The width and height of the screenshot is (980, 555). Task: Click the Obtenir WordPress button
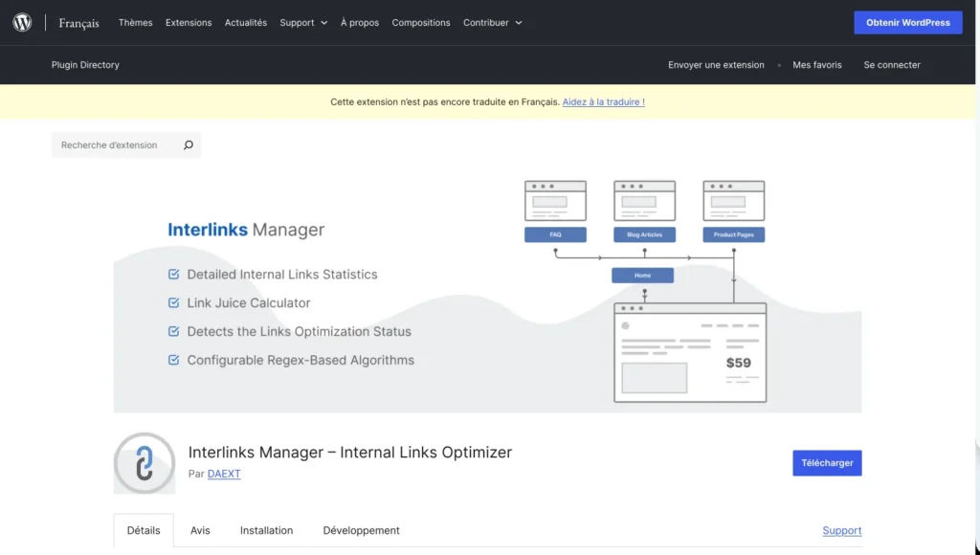tap(908, 23)
